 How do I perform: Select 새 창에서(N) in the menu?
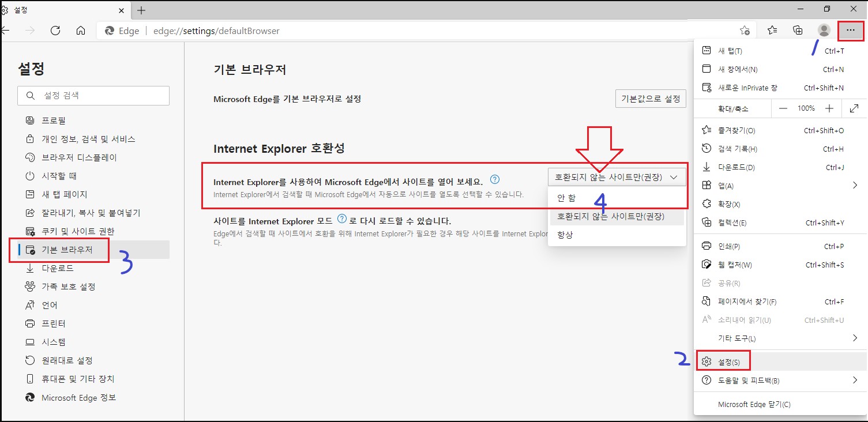(780, 69)
